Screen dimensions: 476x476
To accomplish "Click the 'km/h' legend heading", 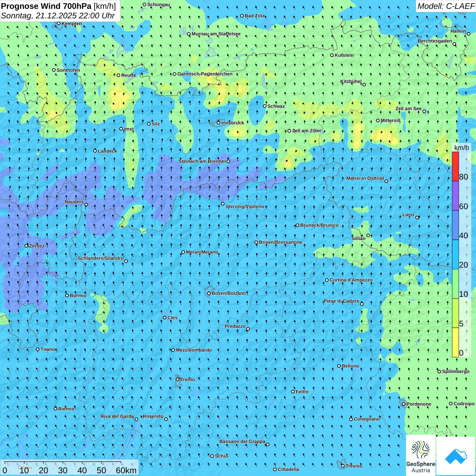I will coord(461,148).
